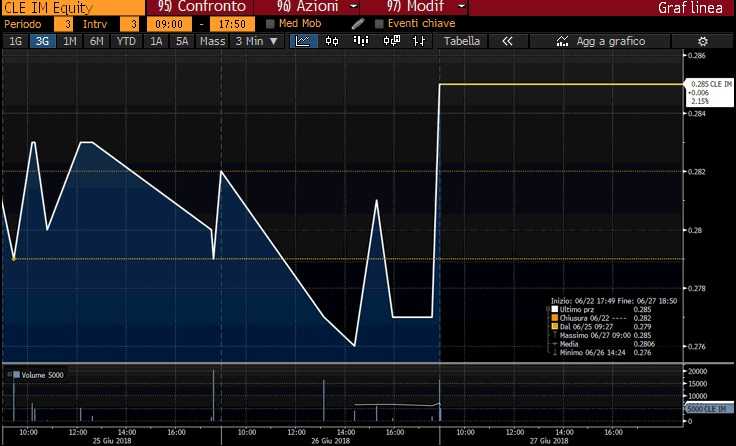The height and width of the screenshot is (446, 736).
Task: Select the OHLC tick chart icon
Action: (x=419, y=41)
